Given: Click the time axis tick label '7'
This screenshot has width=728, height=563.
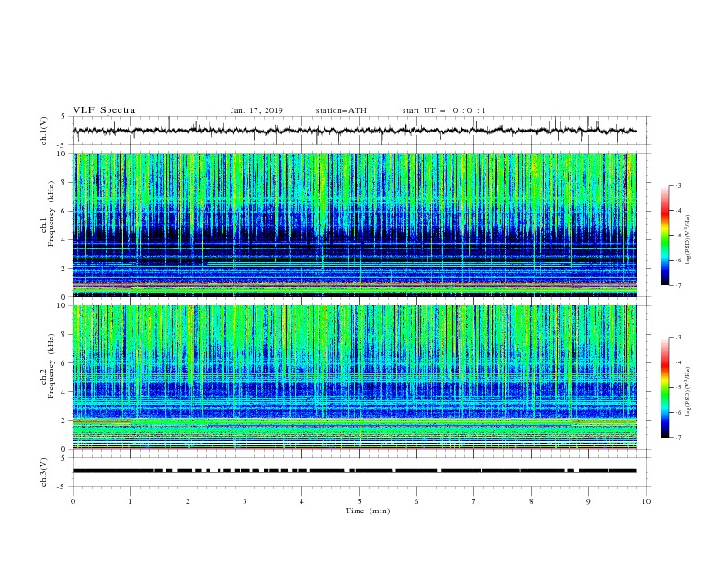Looking at the screenshot, I should click(x=474, y=501).
